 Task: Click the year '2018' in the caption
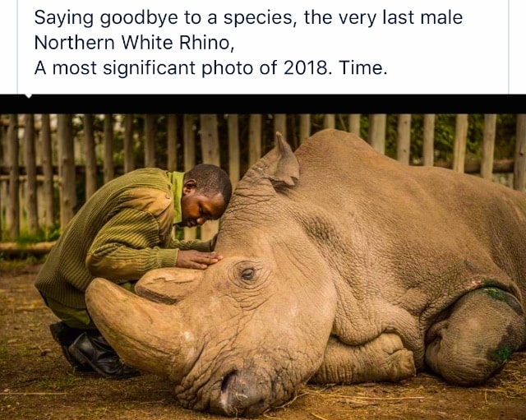(x=306, y=67)
